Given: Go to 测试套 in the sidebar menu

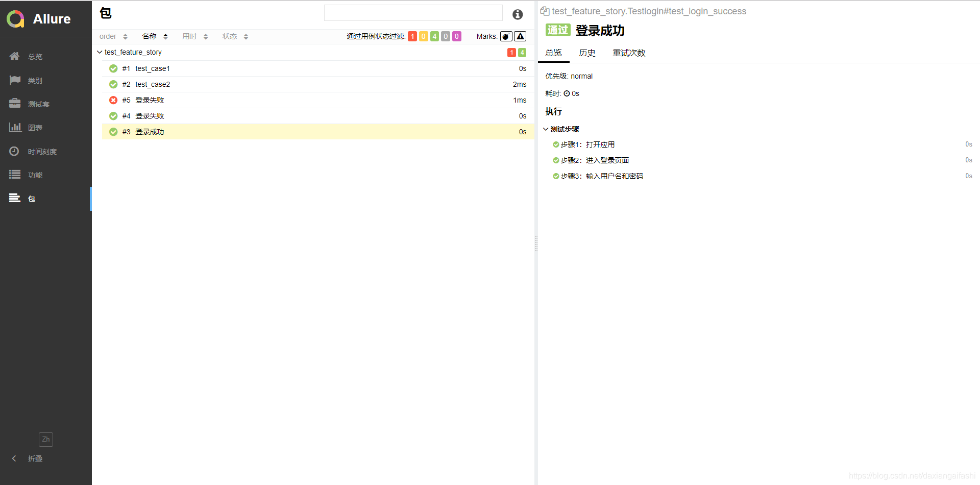Looking at the screenshot, I should tap(39, 104).
